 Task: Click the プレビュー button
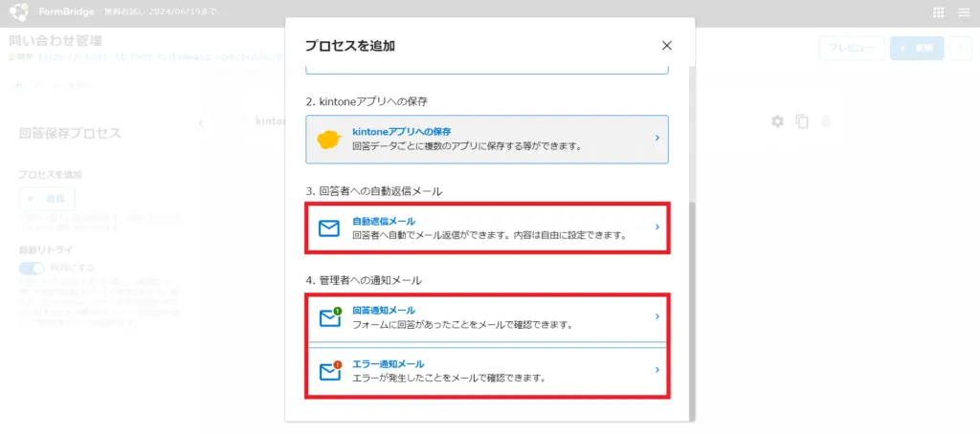coord(851,48)
